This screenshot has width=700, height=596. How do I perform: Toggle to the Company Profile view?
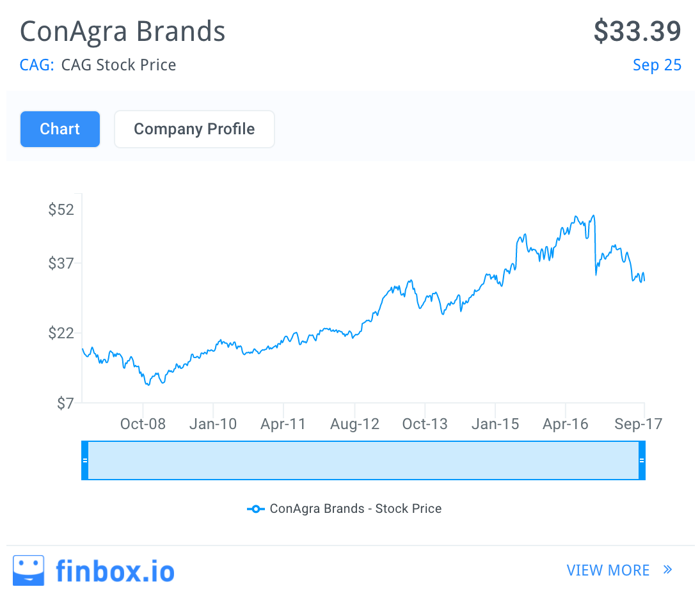coord(194,129)
